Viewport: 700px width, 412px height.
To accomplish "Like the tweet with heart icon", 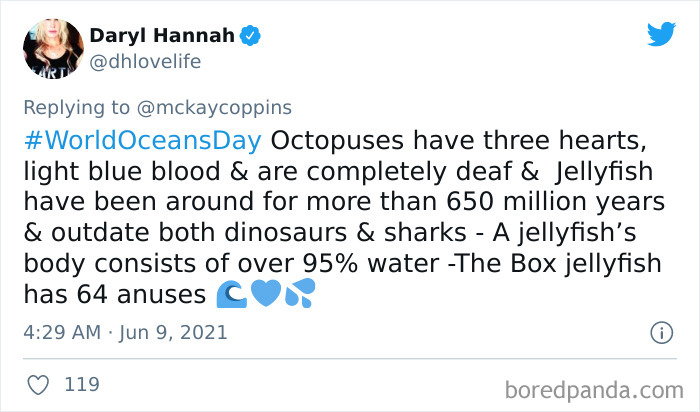I will [38, 385].
